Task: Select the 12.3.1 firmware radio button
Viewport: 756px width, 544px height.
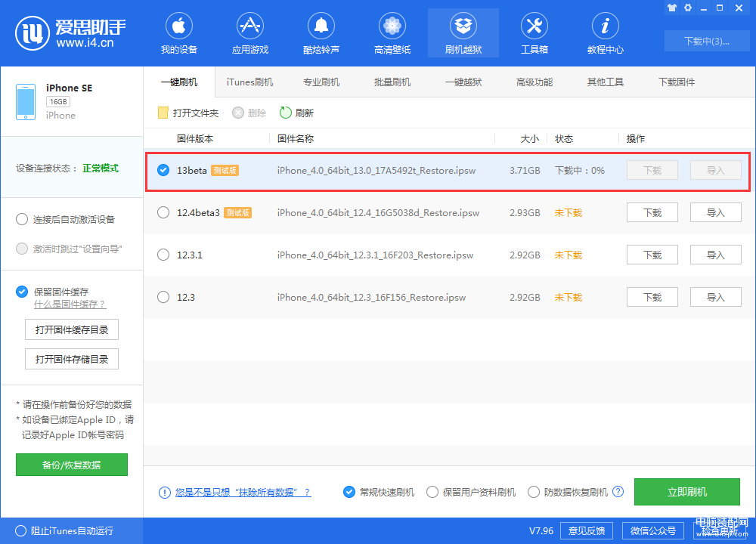Action: (163, 255)
